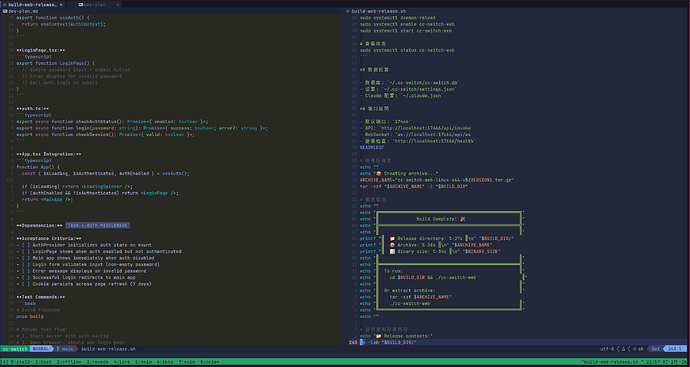The image size is (690, 367).
Task: Click the tar -czf command line
Action: click(416, 187)
